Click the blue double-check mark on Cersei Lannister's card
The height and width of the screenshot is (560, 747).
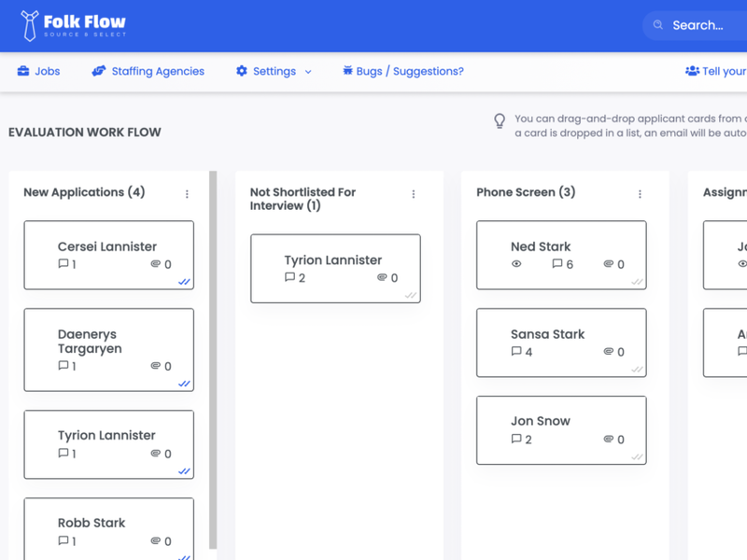(x=185, y=281)
